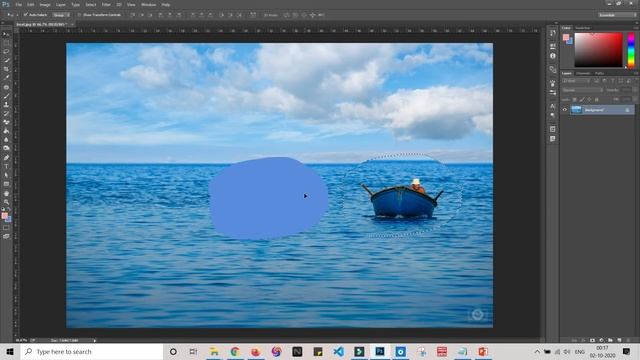Screen dimensions: 640x360
Task: Open the Essentials workspace dropdown
Action: 618,15
